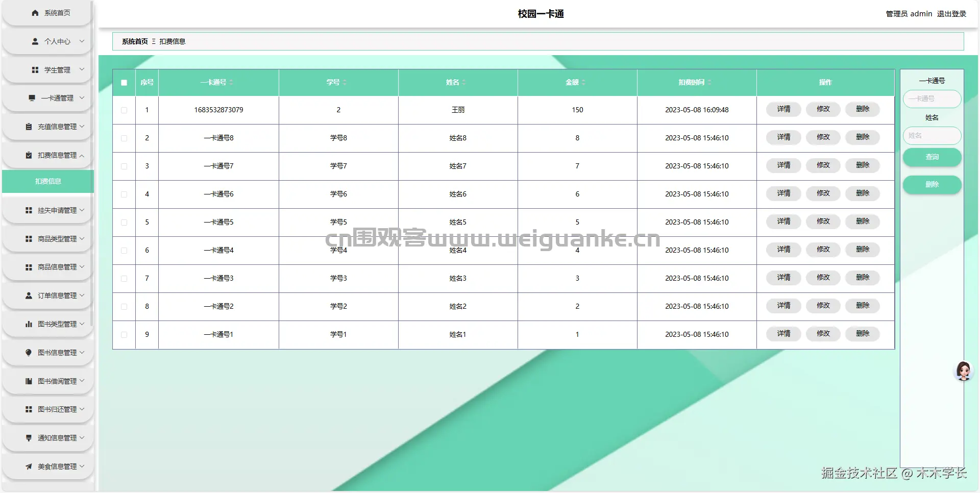Sort the table by 扣费时间 column arrows

tap(709, 82)
